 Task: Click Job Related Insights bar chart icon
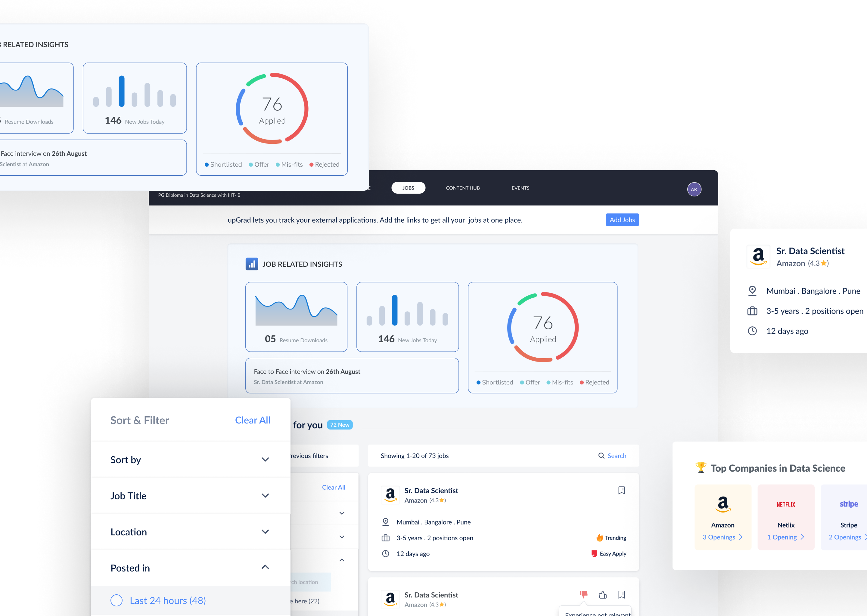[252, 264]
